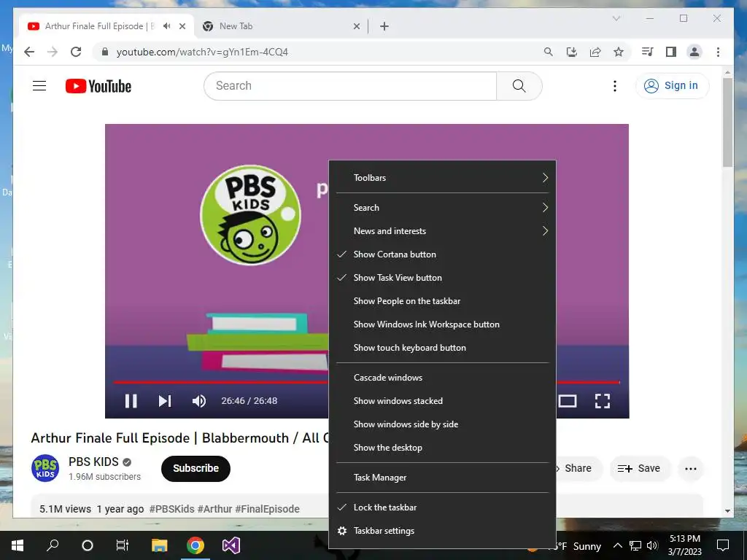The width and height of the screenshot is (747, 560).
Task: Open taskbar search
Action: tap(53, 545)
